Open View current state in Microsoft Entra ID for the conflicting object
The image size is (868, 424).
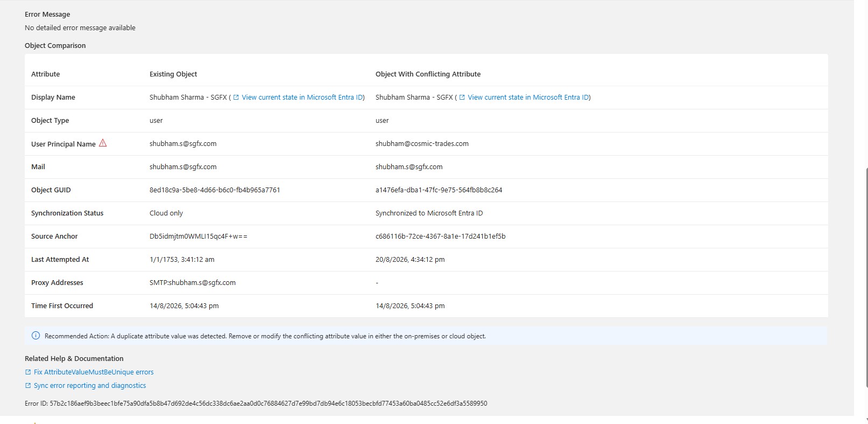click(x=528, y=98)
